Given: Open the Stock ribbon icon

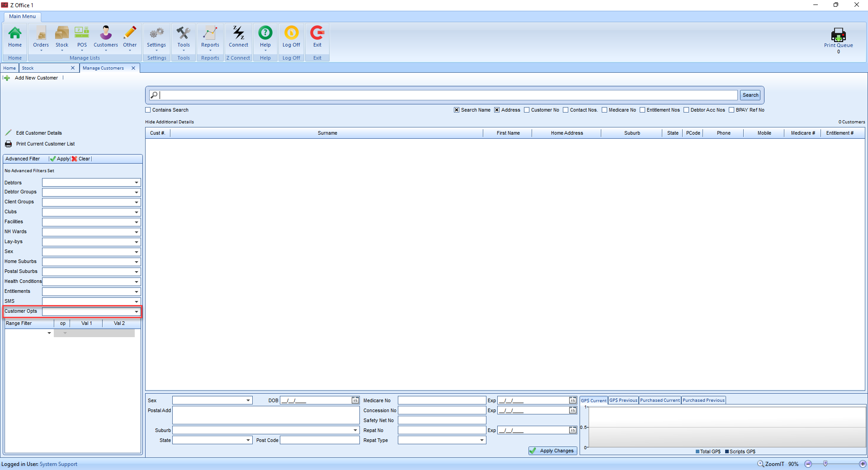Looking at the screenshot, I should click(x=62, y=33).
